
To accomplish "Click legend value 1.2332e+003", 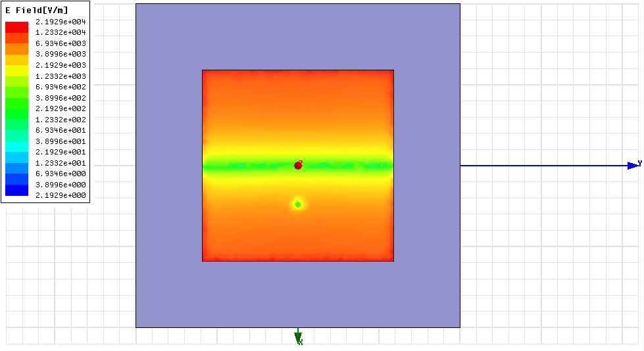I will pos(61,76).
